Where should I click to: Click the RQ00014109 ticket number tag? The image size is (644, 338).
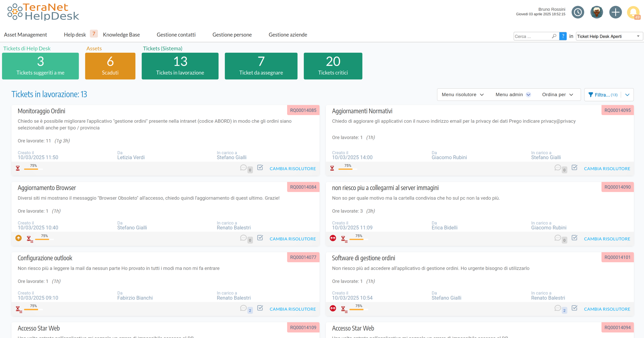tap(303, 327)
